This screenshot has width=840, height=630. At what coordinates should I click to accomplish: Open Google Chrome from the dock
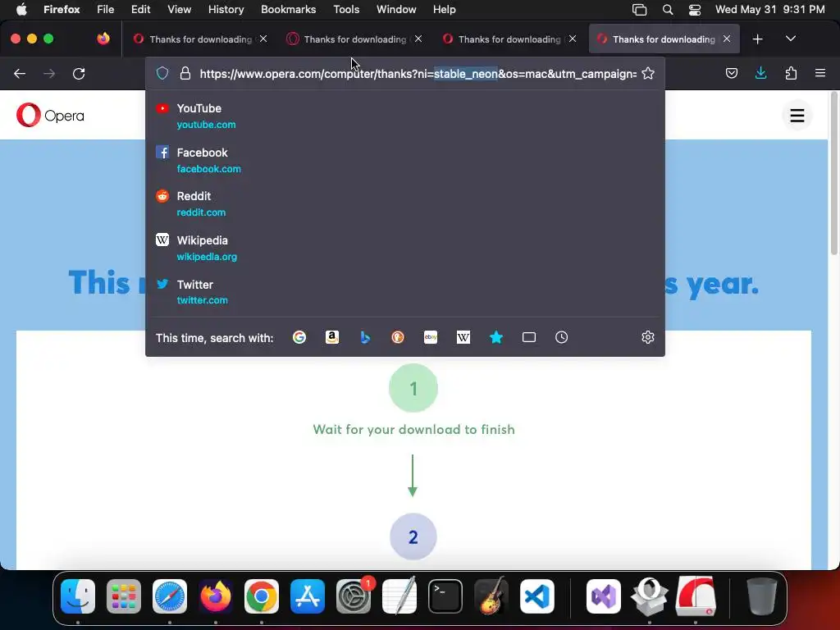tap(262, 596)
